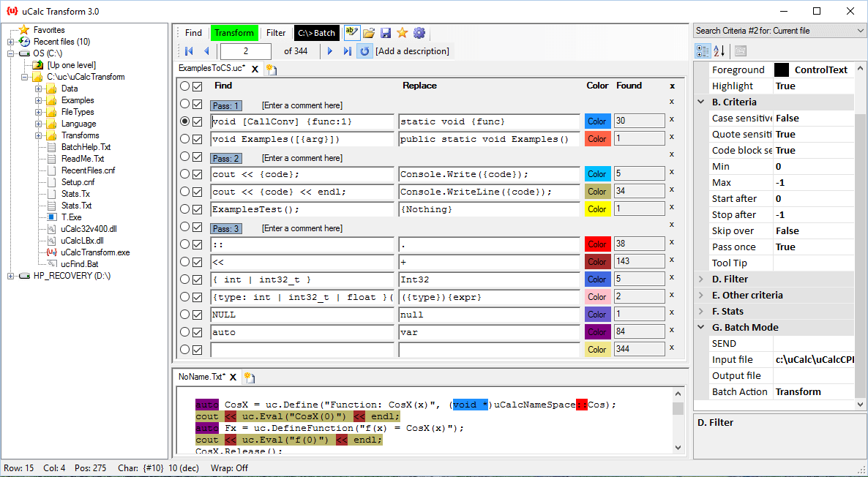Jump to the first match arrow

189,51
